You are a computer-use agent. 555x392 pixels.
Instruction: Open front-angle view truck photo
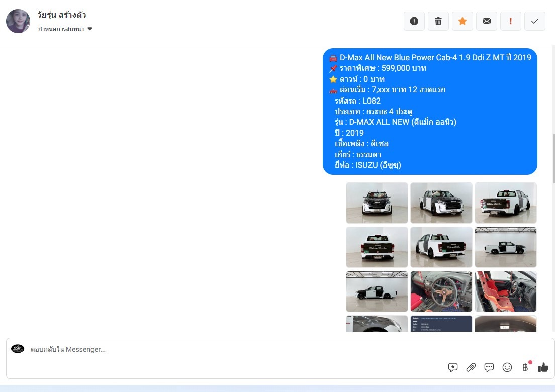pos(441,203)
